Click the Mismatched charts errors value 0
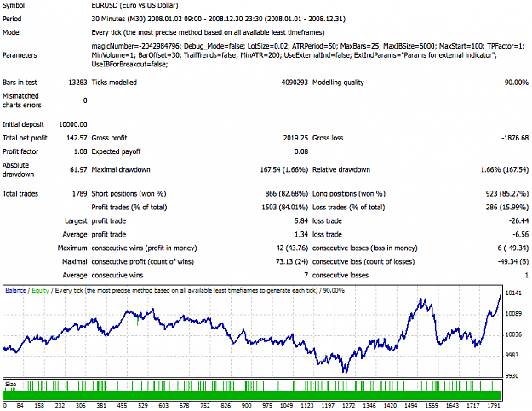Viewport: 532px width, 411px height. 85,100
